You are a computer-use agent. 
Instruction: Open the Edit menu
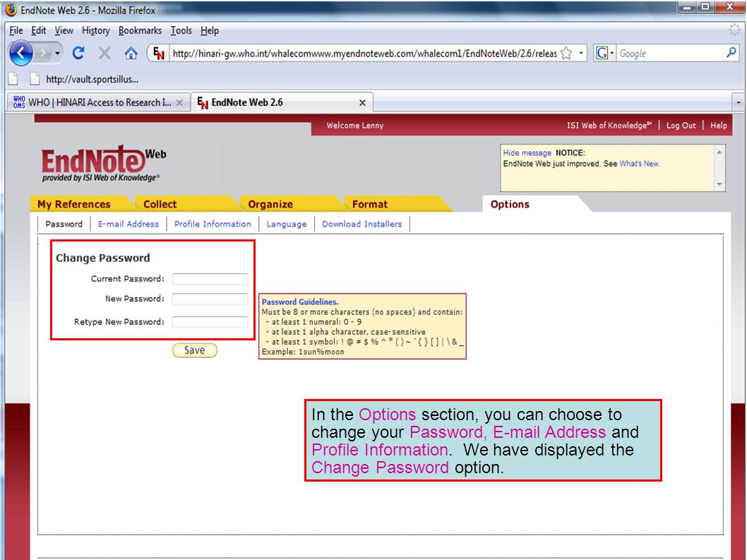click(39, 30)
